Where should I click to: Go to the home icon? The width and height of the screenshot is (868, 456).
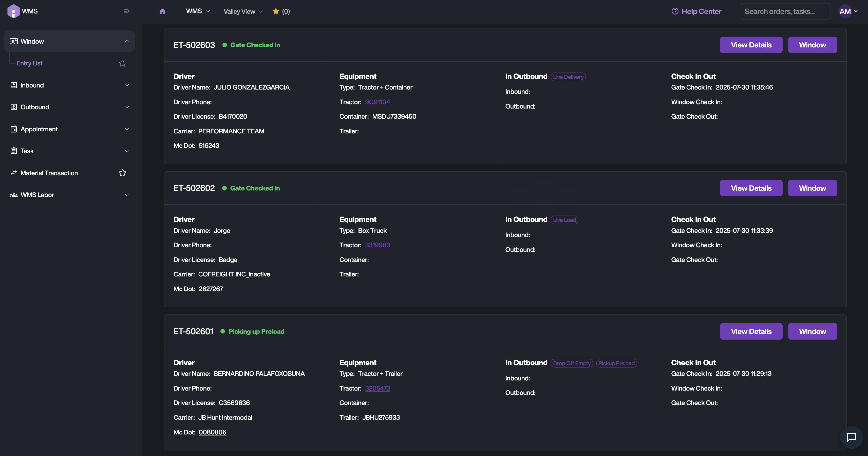162,11
